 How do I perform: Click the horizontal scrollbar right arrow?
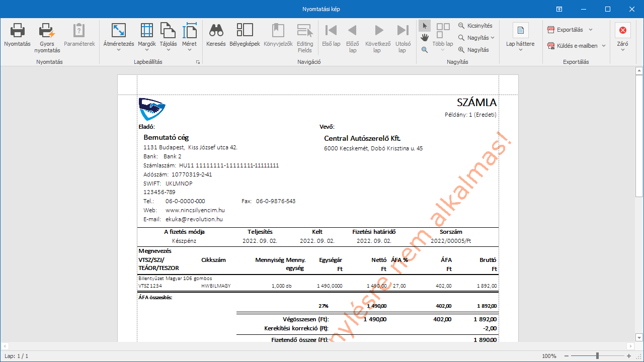[x=631, y=346]
